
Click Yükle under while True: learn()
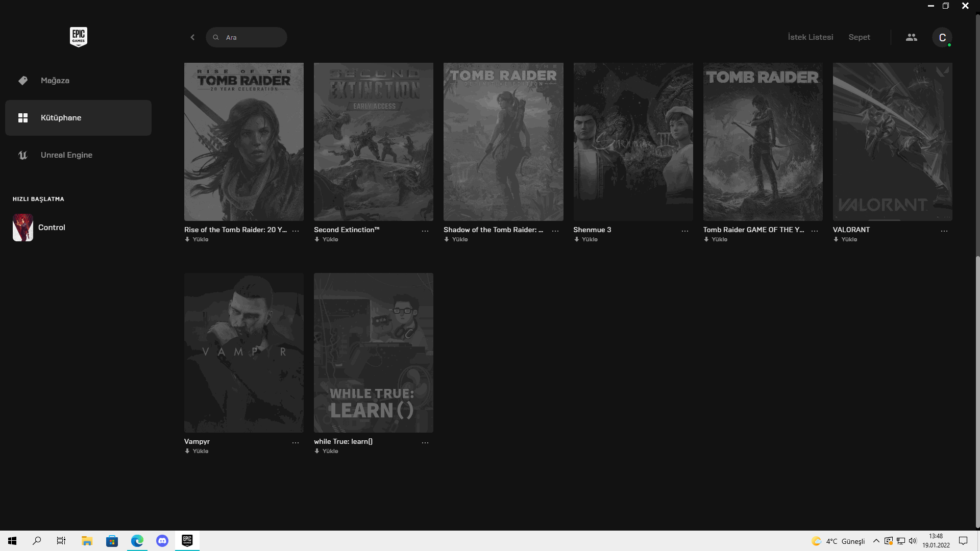(x=326, y=451)
